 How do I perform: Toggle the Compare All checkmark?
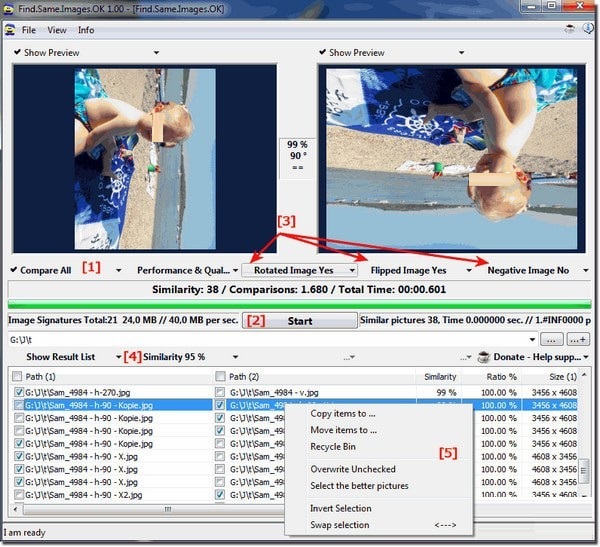[14, 269]
